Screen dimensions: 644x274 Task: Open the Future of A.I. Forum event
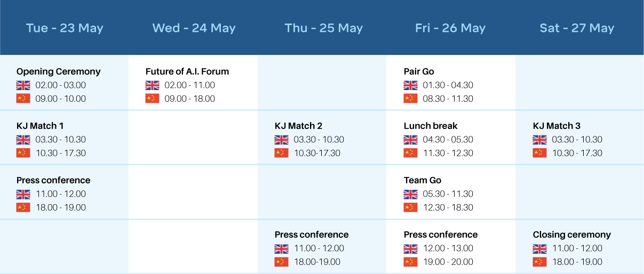pos(187,71)
